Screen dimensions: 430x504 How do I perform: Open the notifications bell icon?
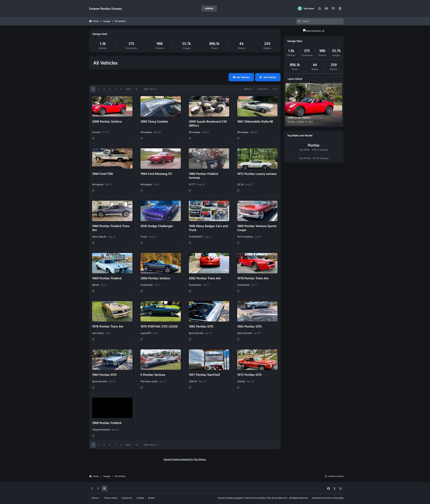319,9
